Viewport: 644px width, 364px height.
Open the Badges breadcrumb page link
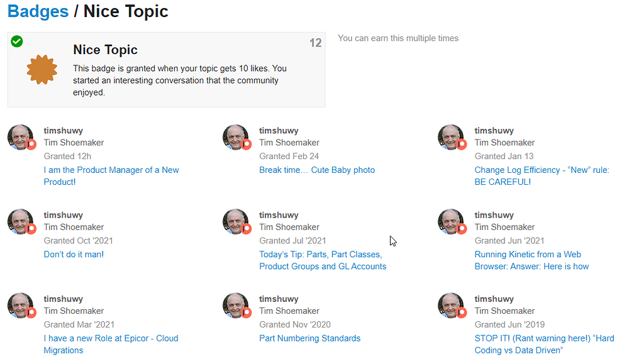coord(38,11)
